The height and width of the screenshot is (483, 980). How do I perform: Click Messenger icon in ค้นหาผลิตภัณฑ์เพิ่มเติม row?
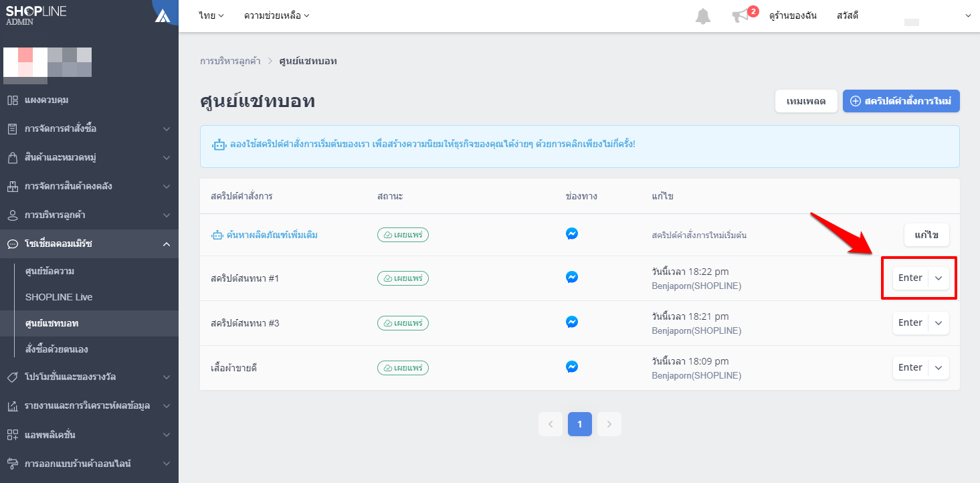pos(572,234)
